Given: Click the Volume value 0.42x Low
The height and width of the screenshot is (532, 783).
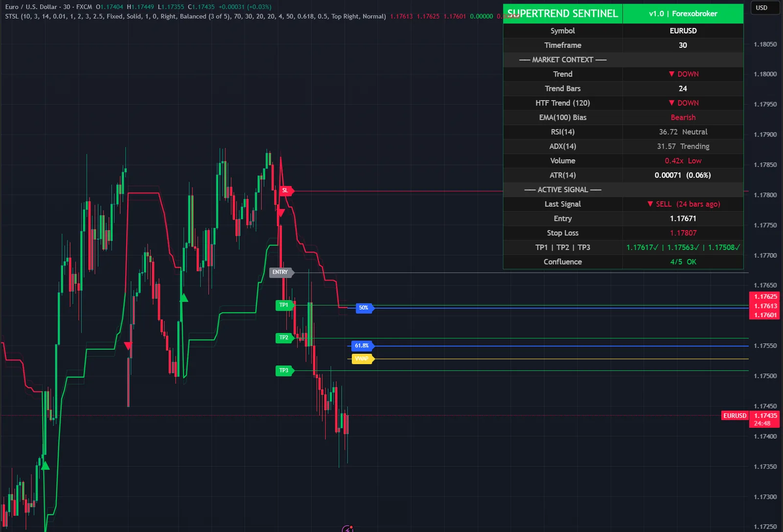Looking at the screenshot, I should coord(683,161).
